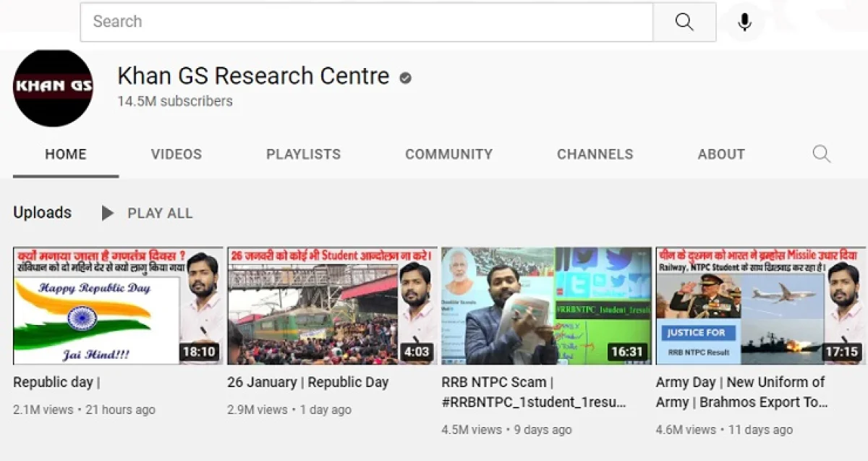Viewport: 868px width, 461px height.
Task: Open Happy Republic Day video thumbnail
Action: click(118, 305)
